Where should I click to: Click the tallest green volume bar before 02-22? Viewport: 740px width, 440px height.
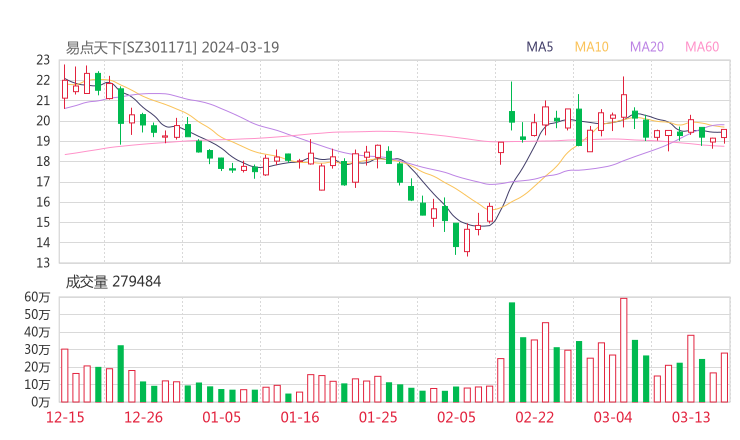coord(512,352)
